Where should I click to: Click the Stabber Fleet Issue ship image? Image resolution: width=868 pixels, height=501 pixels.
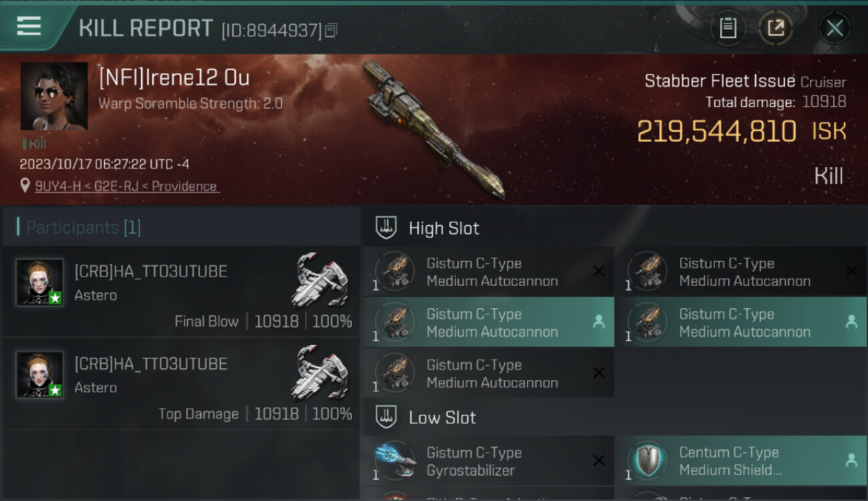click(x=434, y=130)
